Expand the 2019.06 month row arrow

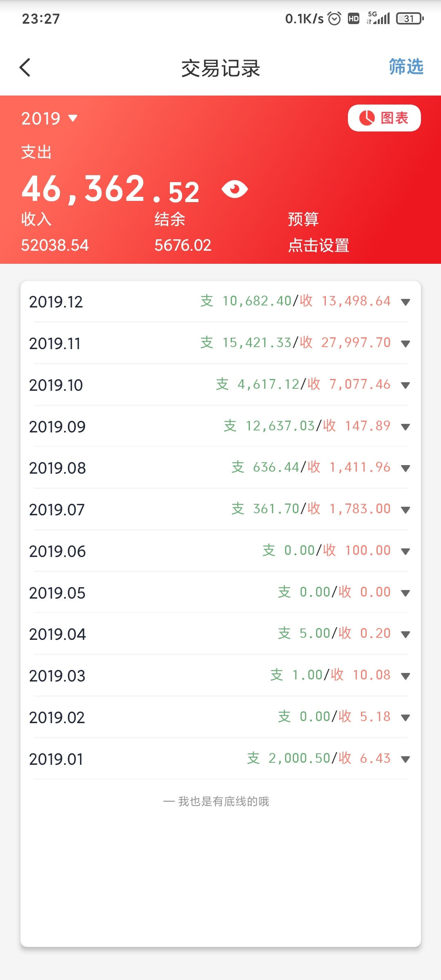click(405, 552)
